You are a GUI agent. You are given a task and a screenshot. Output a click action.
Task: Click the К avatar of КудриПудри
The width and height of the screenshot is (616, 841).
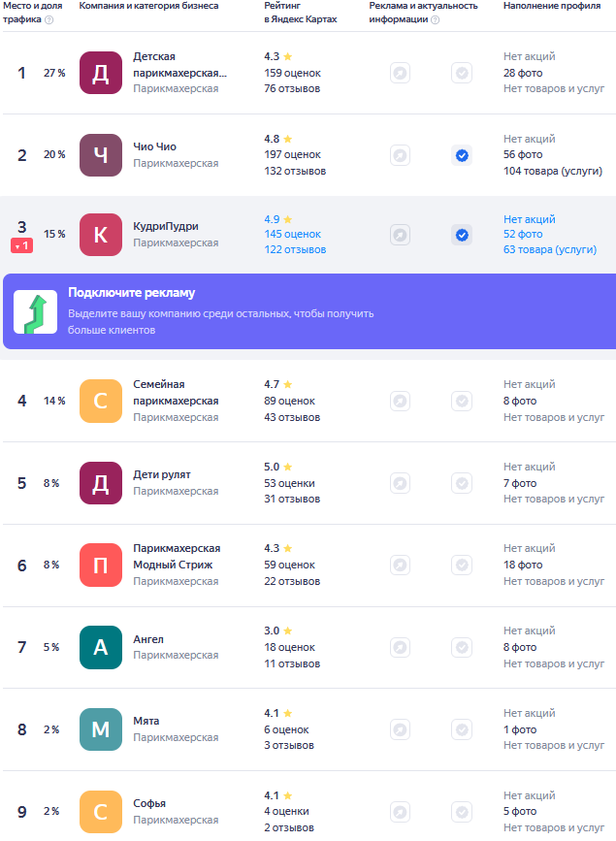pos(101,235)
